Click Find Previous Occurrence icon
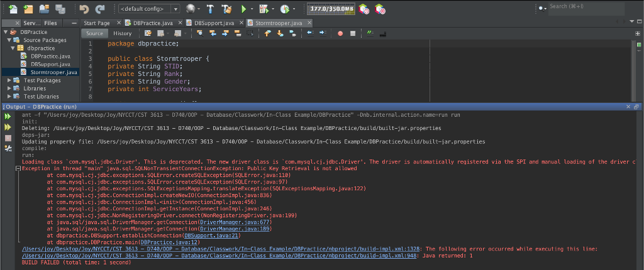This screenshot has width=644, height=270. pyautogui.click(x=213, y=33)
